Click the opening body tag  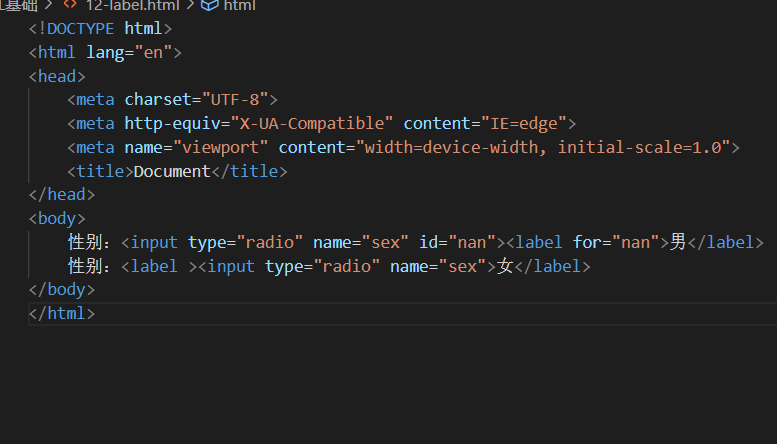click(57, 219)
